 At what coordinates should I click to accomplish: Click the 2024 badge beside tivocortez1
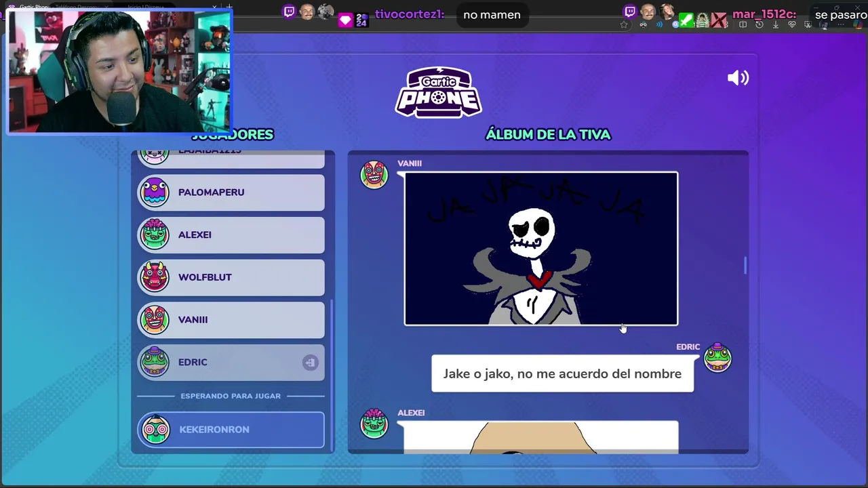click(x=361, y=20)
